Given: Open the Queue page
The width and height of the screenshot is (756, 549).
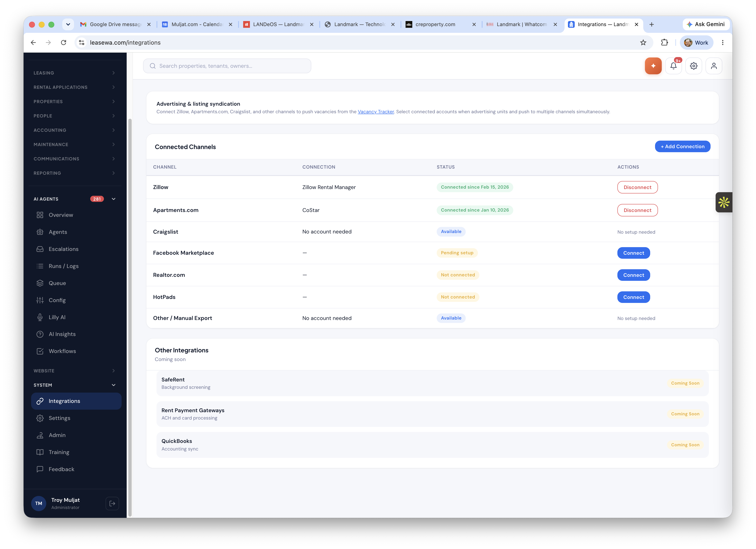Looking at the screenshot, I should 76,283.
